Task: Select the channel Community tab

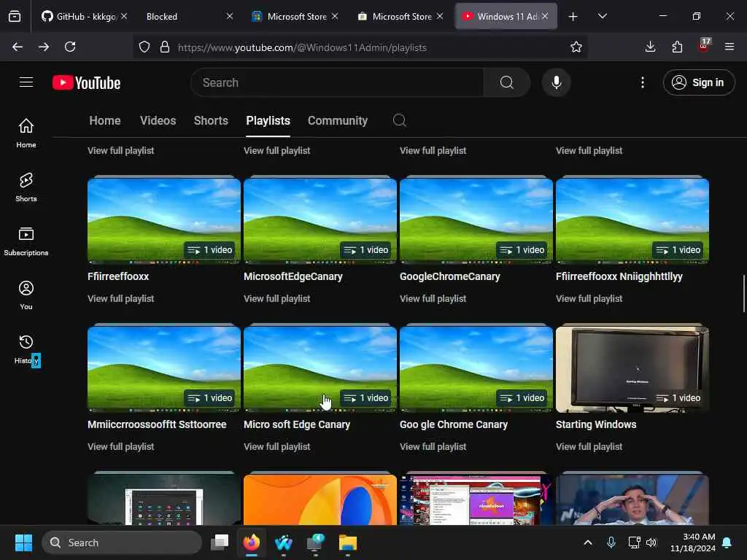Action: pos(338,120)
